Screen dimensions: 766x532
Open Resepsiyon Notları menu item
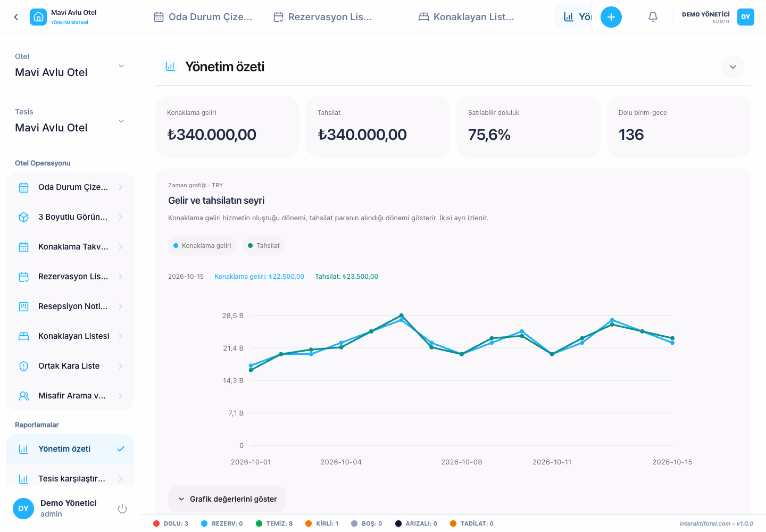coord(70,306)
